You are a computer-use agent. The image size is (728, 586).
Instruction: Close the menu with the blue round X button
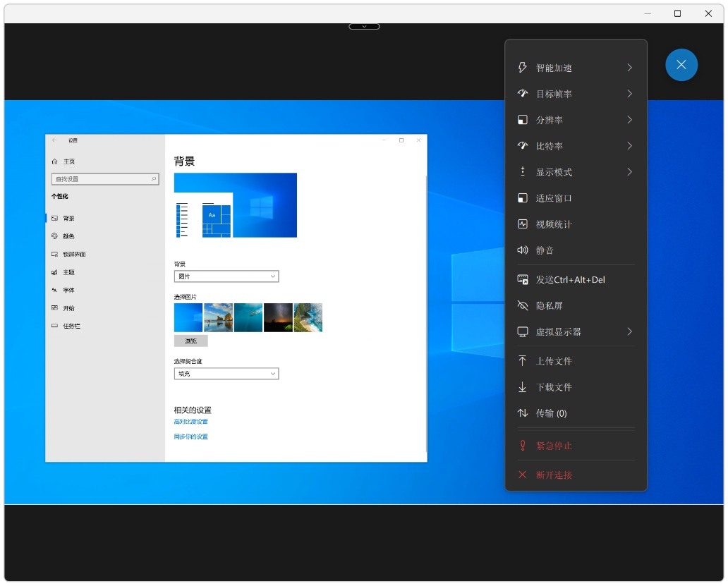[681, 64]
